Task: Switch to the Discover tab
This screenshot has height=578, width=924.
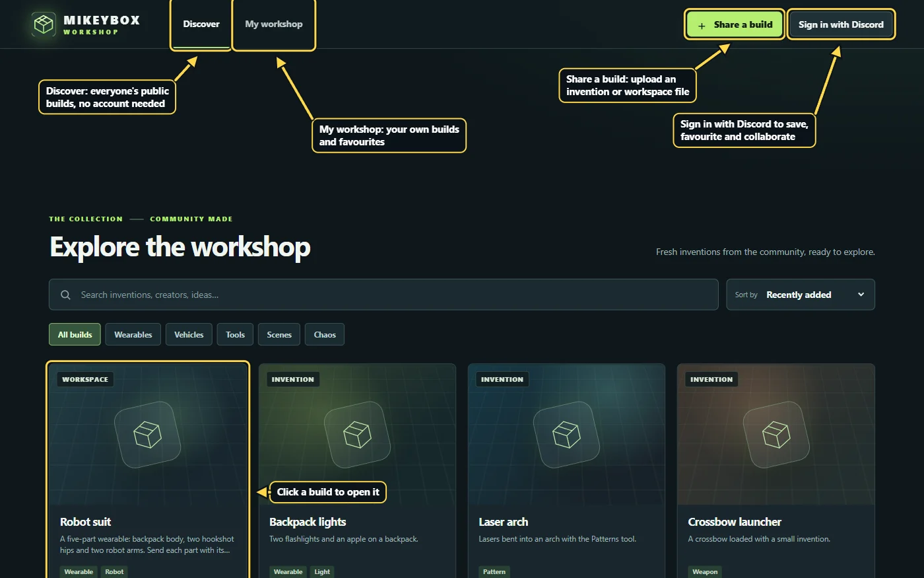Action: [201, 24]
